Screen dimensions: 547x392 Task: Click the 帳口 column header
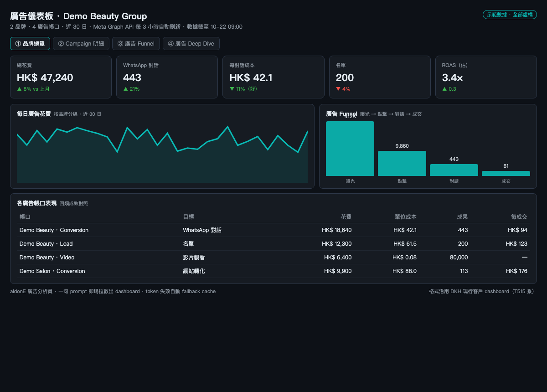[x=25, y=217]
